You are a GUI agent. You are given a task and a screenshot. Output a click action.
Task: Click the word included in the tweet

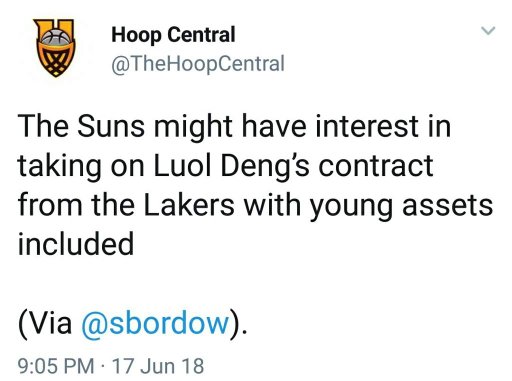click(x=76, y=244)
